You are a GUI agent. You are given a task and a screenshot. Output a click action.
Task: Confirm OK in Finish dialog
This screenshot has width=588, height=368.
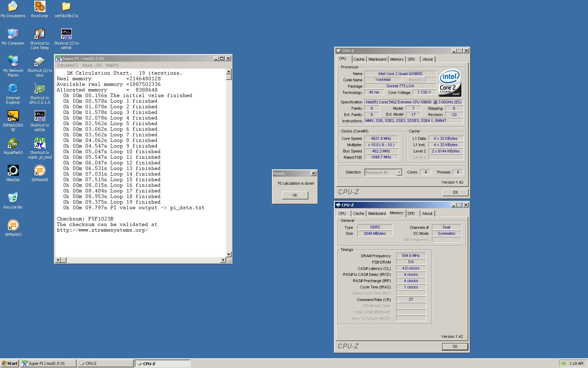tap(295, 195)
